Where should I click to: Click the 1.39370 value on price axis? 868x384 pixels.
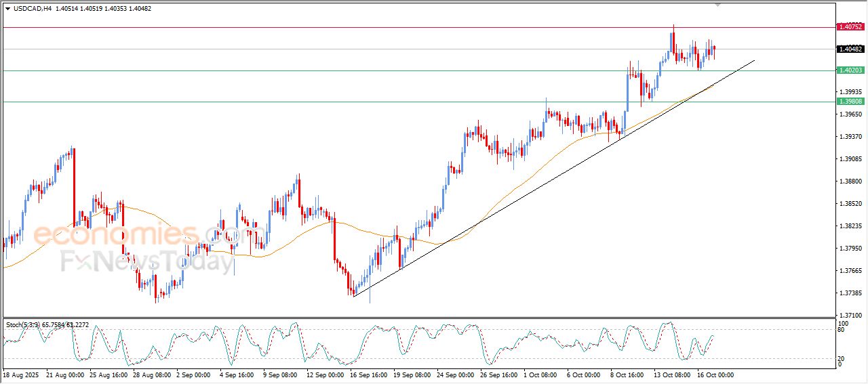pos(850,137)
